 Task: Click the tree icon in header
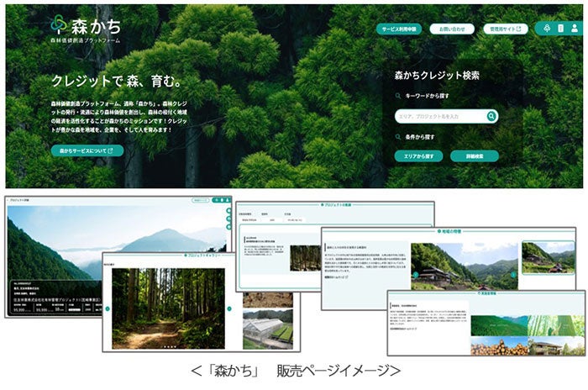pos(547,28)
